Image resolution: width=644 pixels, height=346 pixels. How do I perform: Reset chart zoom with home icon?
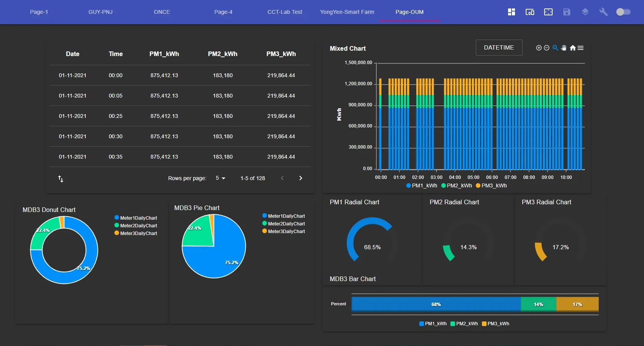[573, 48]
